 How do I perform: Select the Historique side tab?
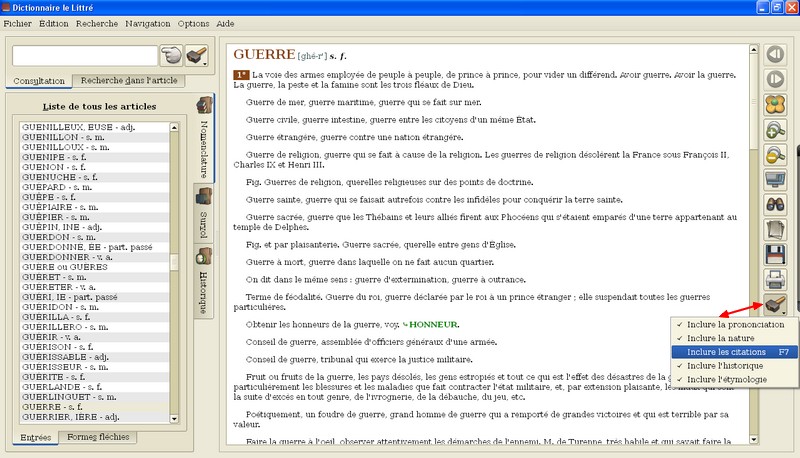coord(204,281)
